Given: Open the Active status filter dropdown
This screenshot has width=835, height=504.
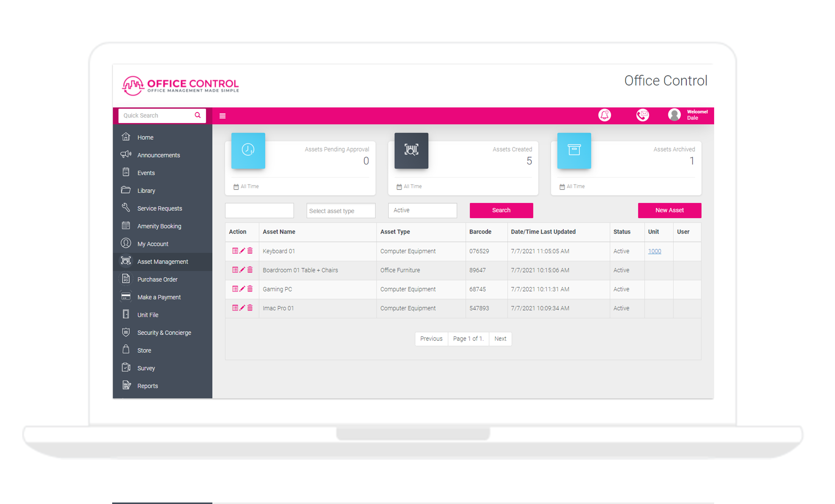Looking at the screenshot, I should tap(422, 210).
